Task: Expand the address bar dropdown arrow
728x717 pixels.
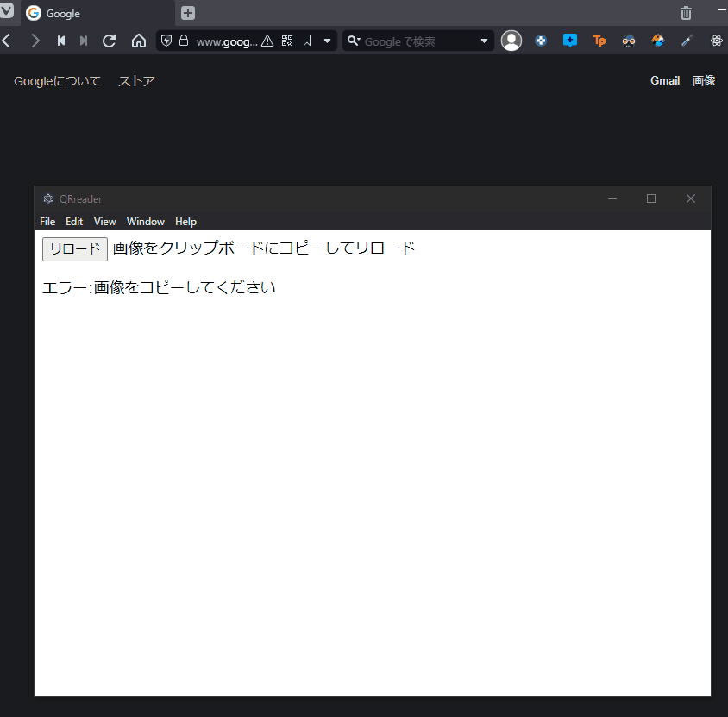Action: click(327, 41)
